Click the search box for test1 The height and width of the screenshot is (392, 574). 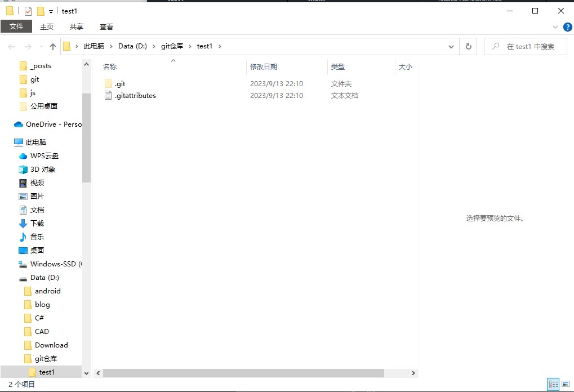pyautogui.click(x=529, y=47)
